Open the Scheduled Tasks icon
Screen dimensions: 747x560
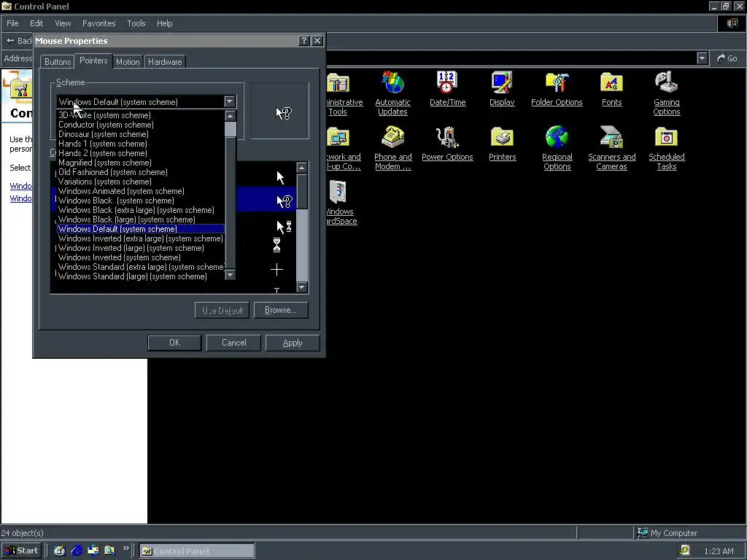click(x=666, y=137)
